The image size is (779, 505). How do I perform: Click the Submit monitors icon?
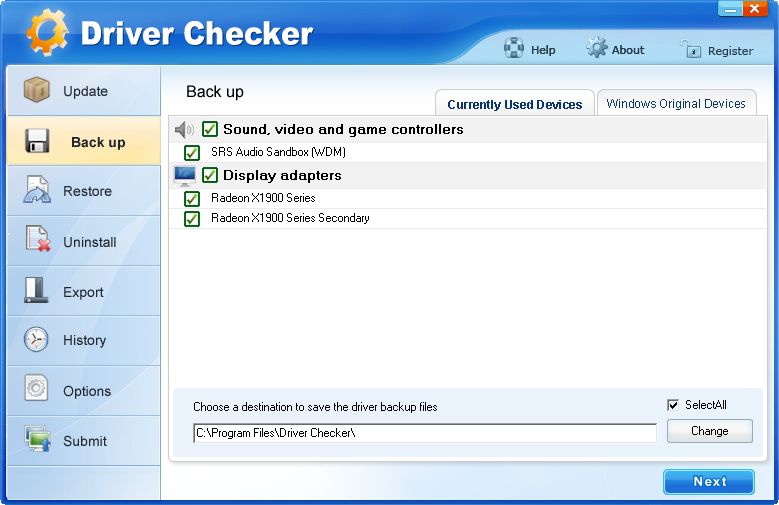[38, 439]
